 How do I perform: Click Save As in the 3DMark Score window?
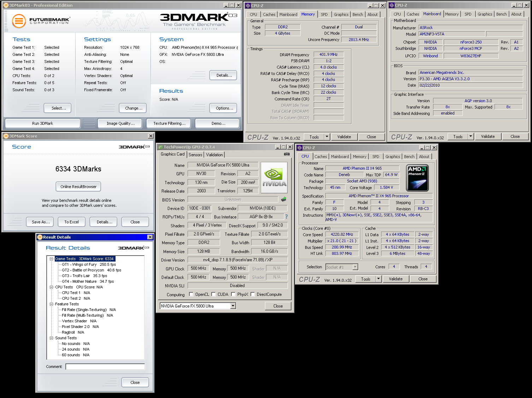click(x=40, y=222)
